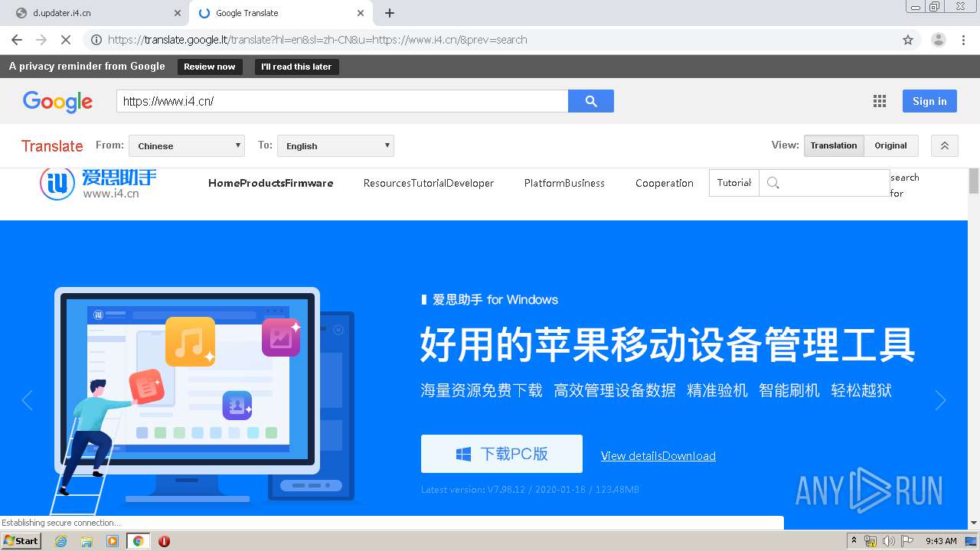The height and width of the screenshot is (551, 980).
Task: Open the red stop-sign taskbar icon
Action: [164, 541]
